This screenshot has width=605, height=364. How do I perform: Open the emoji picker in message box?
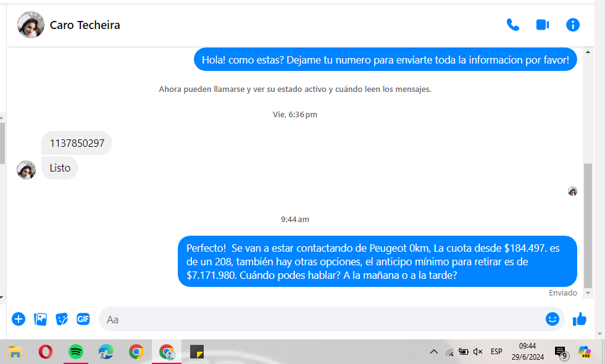click(552, 319)
